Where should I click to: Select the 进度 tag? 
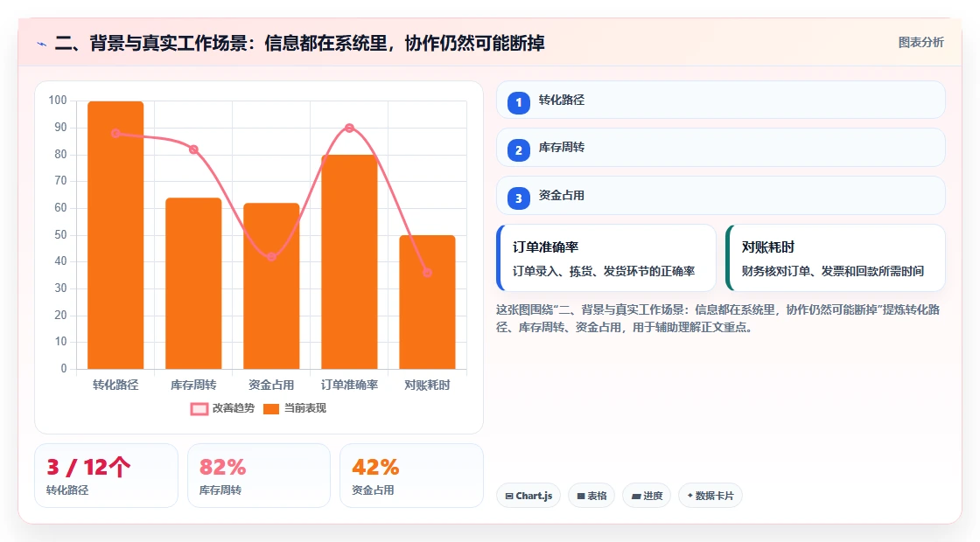point(647,496)
